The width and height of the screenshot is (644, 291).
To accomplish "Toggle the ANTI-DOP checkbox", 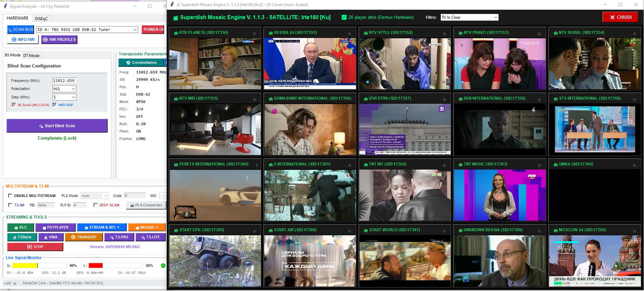I will [x=54, y=105].
